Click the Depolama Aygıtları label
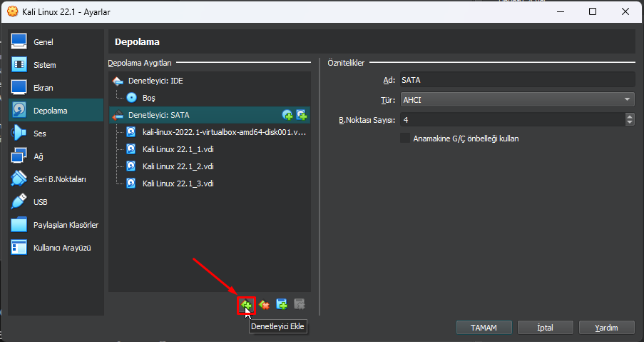Screen dimensions: 644x342 click(140, 63)
